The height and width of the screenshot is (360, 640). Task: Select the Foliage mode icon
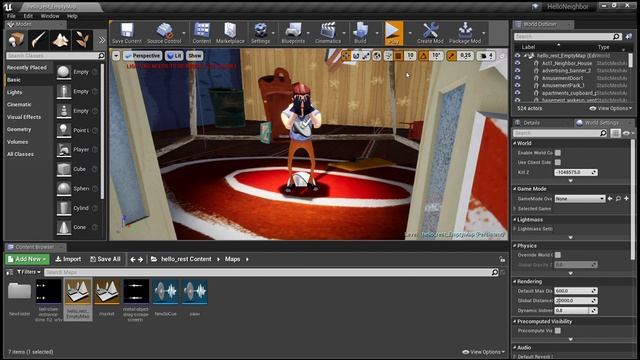pos(82,40)
